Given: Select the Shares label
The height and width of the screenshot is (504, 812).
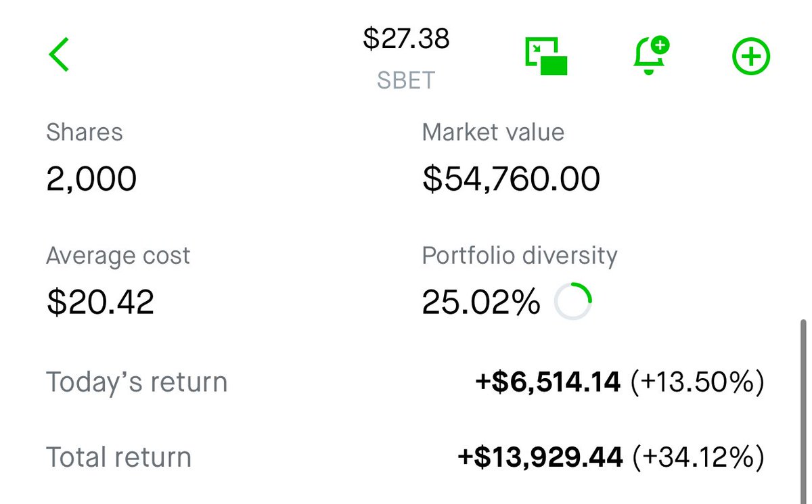Looking at the screenshot, I should coord(85,132).
